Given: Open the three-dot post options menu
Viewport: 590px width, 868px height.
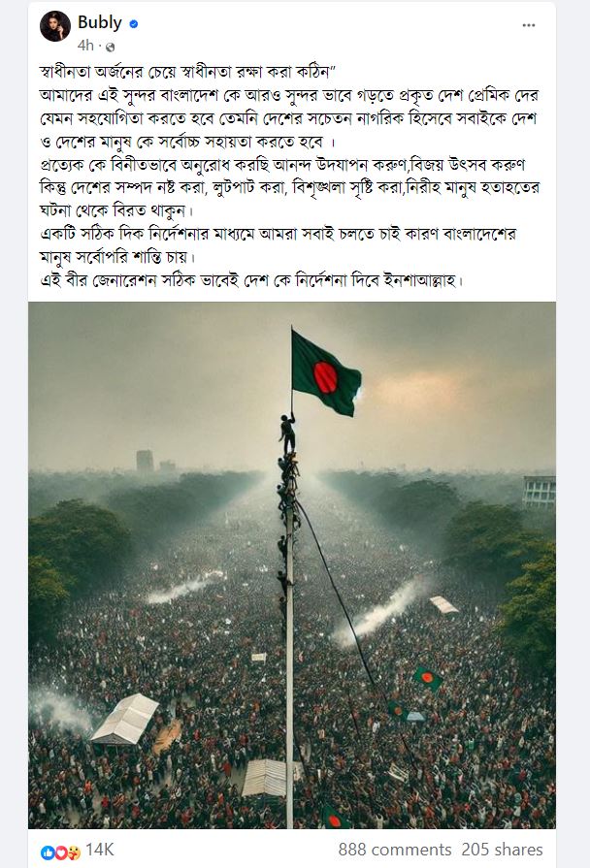Looking at the screenshot, I should [x=529, y=25].
